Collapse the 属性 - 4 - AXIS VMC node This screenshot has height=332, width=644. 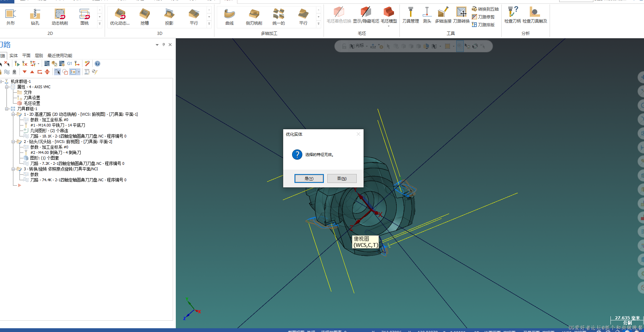click(6, 87)
